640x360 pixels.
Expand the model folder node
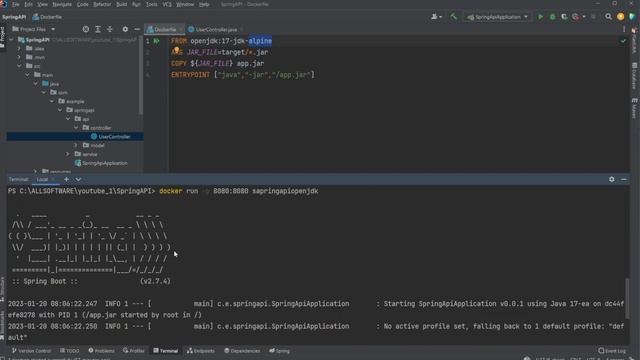pyautogui.click(x=76, y=145)
